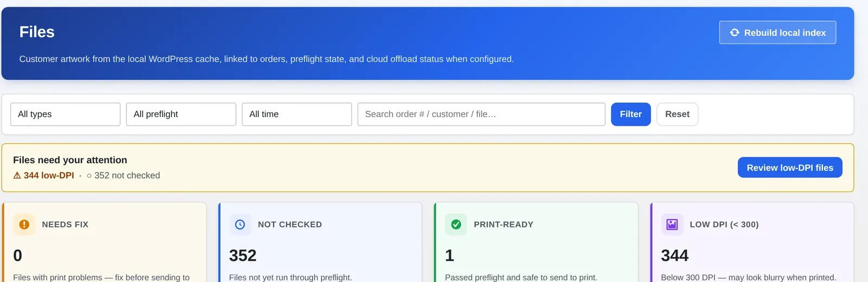Click 'Passed preflight and safe to send' text

point(521,277)
